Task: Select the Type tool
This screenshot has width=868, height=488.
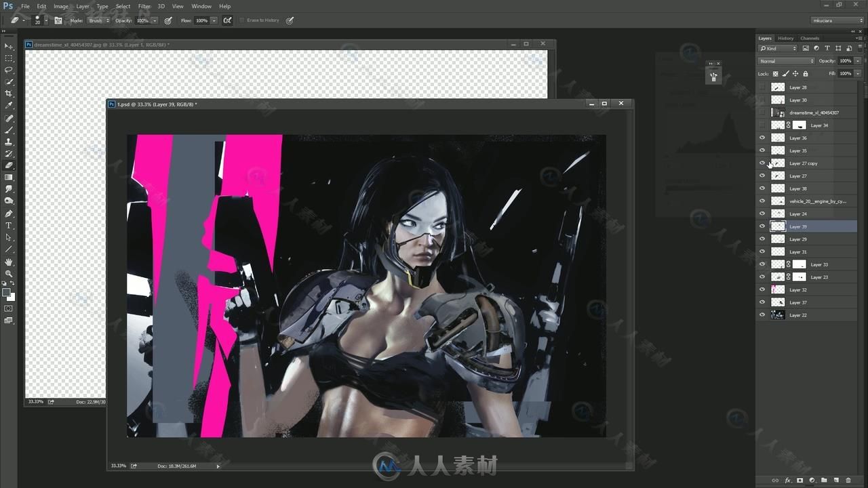Action: click(9, 226)
